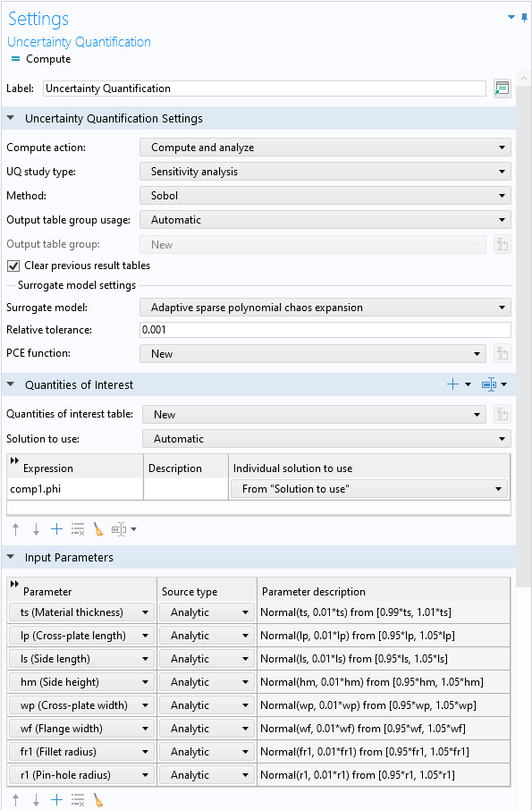Screen dimensions: 532x810
Task: Open the Method dropdown showing Sobol
Action: (325, 195)
